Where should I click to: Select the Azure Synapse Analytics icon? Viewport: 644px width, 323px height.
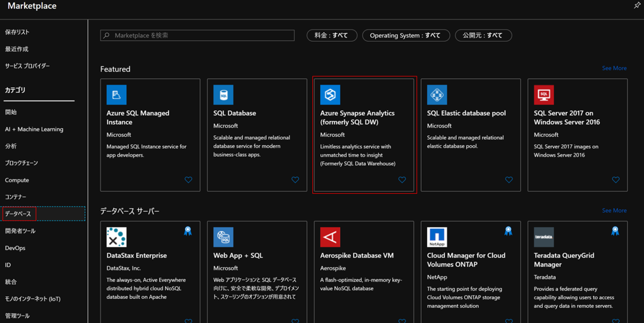330,95
